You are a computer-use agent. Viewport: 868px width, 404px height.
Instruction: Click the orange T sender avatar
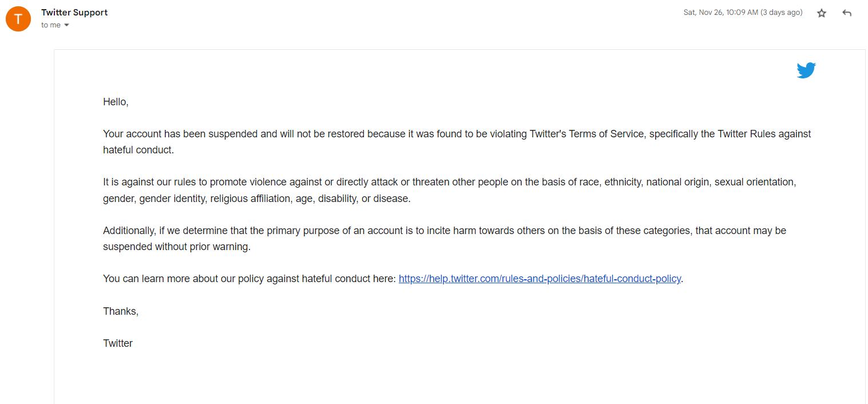tap(18, 19)
